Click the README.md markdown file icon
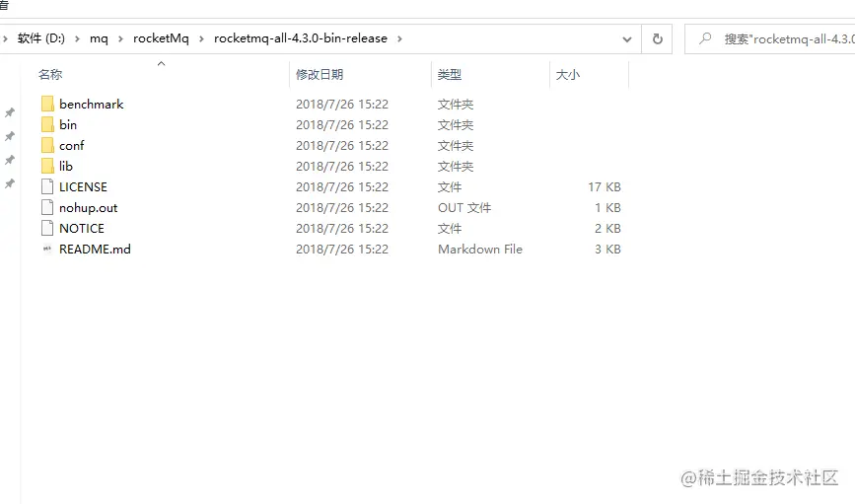The height and width of the screenshot is (504, 855). coord(47,249)
